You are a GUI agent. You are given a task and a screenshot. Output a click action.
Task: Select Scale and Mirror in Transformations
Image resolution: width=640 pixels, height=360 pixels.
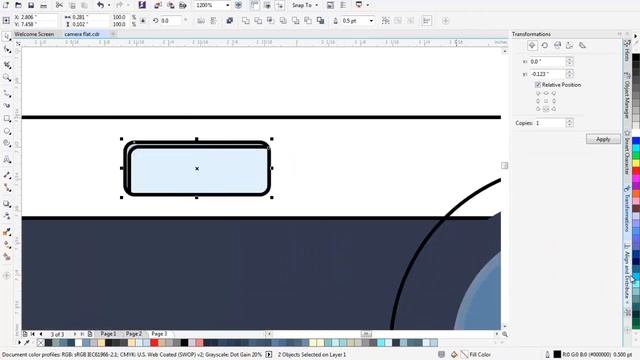(x=557, y=46)
